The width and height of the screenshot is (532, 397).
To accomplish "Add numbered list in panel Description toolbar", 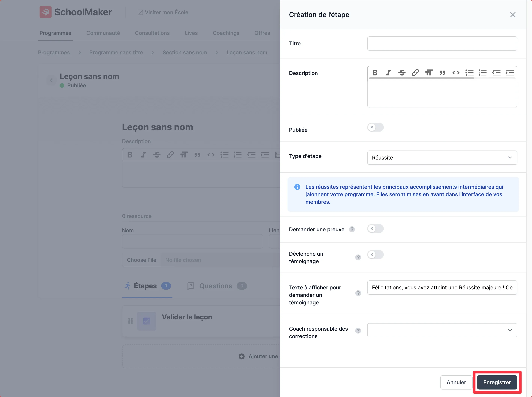I will pos(483,73).
